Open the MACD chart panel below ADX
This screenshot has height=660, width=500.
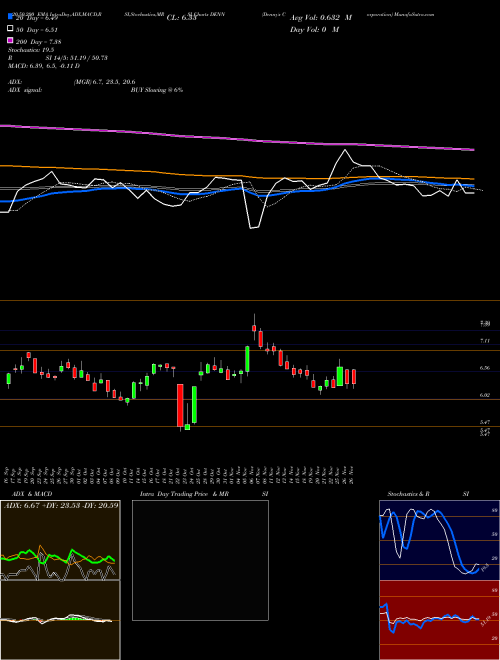(60, 620)
